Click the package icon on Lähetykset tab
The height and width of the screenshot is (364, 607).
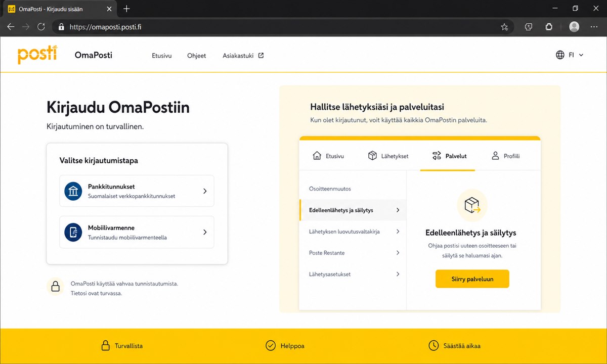tap(372, 155)
